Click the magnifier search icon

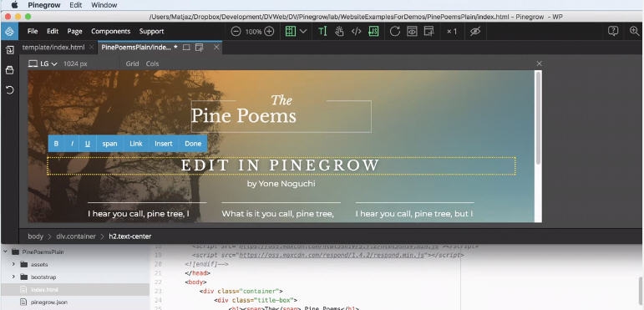(635, 31)
